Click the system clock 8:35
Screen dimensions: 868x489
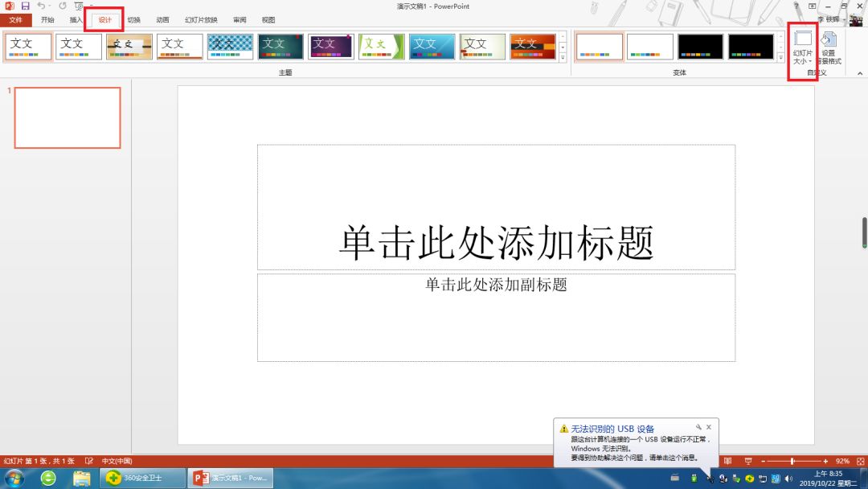[x=828, y=474]
